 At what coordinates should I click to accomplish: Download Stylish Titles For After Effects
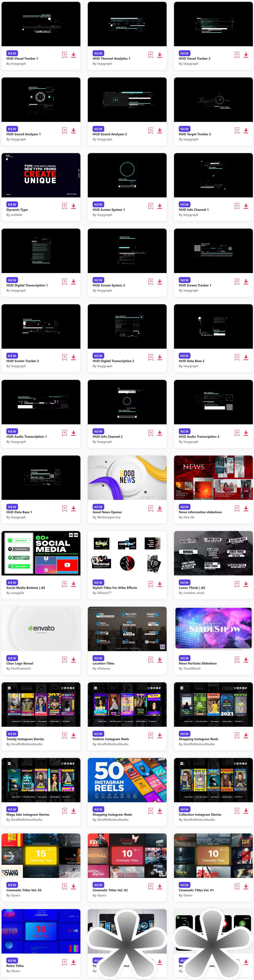click(160, 584)
